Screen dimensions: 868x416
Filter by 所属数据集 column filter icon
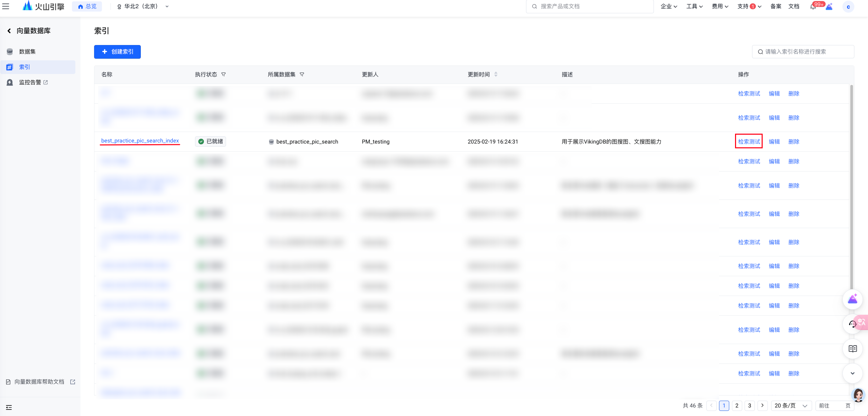[x=302, y=74]
